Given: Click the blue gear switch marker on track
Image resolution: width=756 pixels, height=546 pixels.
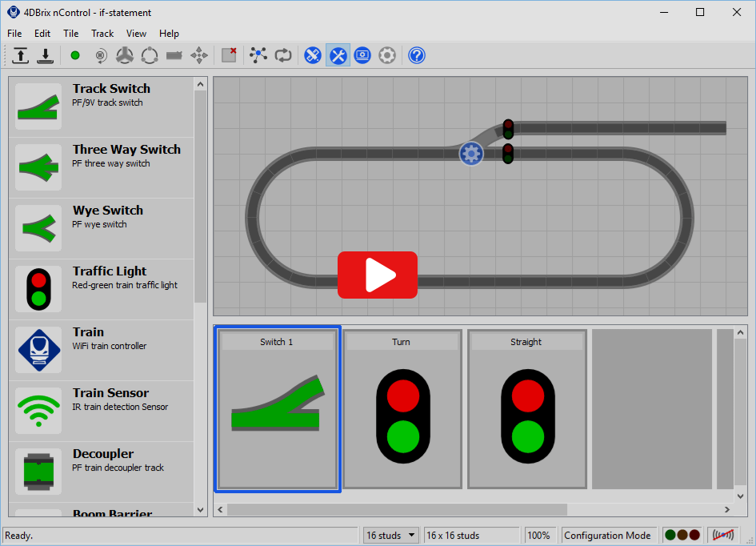Looking at the screenshot, I should [x=471, y=154].
